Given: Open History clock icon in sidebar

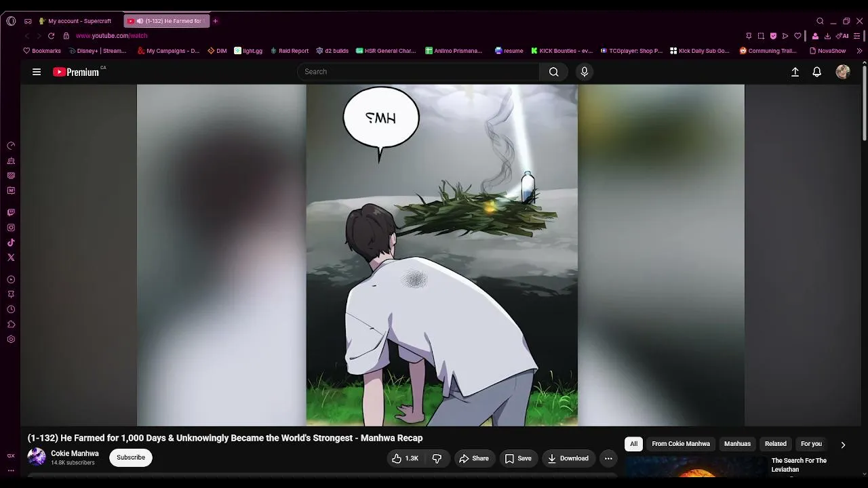Looking at the screenshot, I should coord(11,310).
